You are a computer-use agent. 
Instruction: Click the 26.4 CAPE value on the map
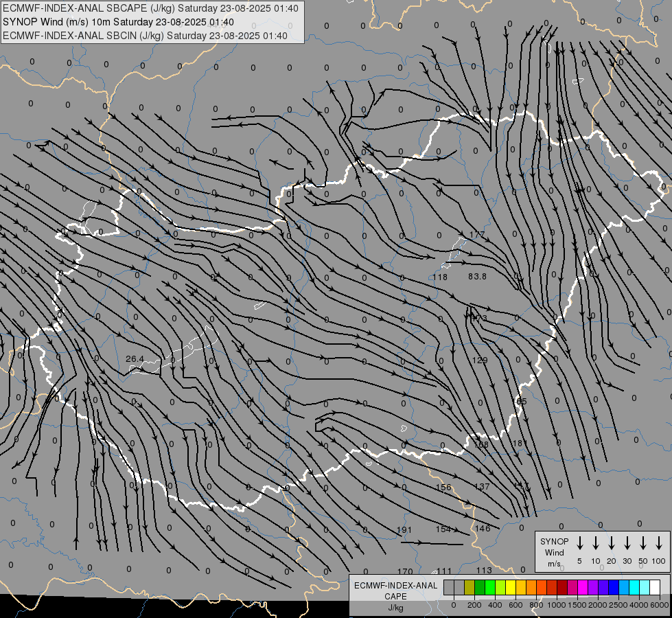coord(135,358)
